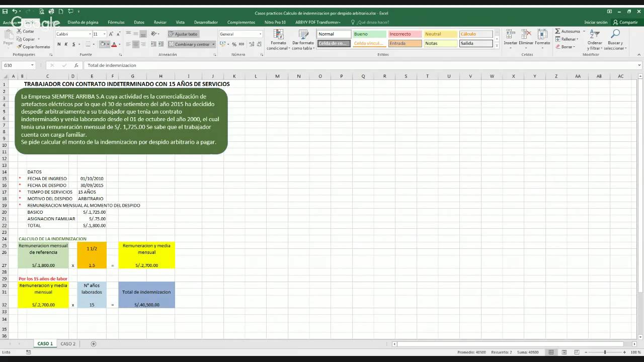The height and width of the screenshot is (362, 644).
Task: Open Formato condicional menu
Action: point(278,40)
